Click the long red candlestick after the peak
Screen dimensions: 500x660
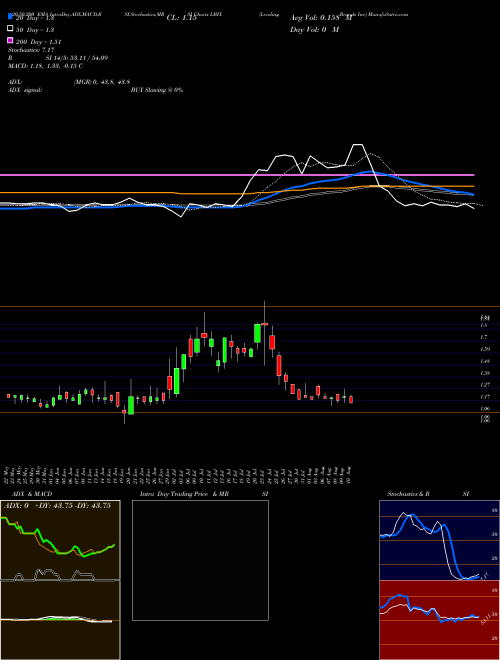279,365
